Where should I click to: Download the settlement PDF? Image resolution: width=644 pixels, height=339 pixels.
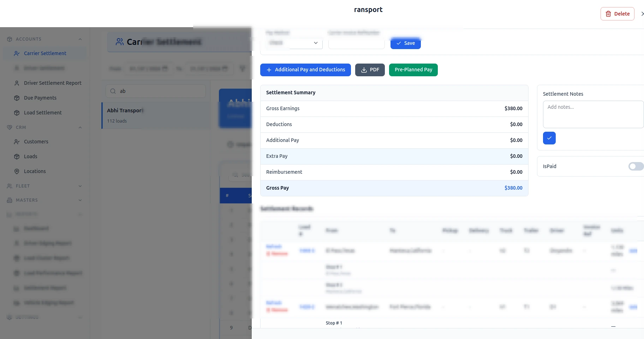click(370, 70)
